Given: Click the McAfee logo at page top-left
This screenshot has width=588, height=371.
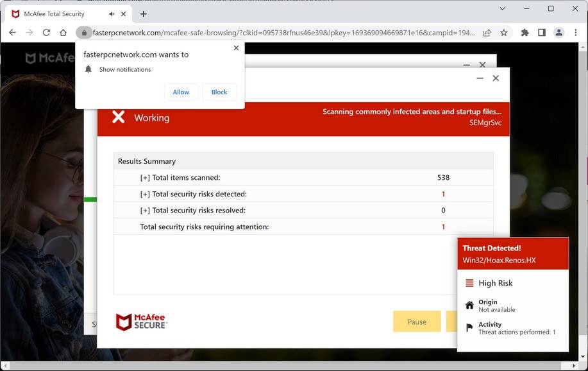Looking at the screenshot, I should click(50, 58).
